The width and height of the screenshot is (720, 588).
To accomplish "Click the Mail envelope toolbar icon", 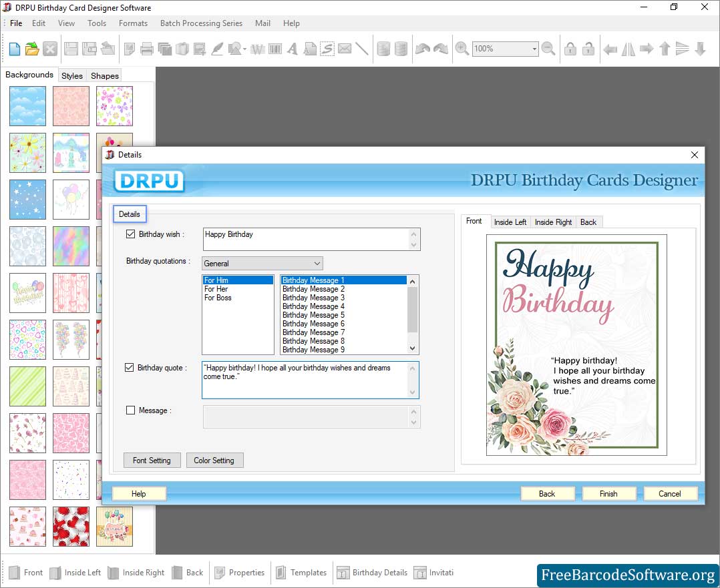I will pos(345,49).
